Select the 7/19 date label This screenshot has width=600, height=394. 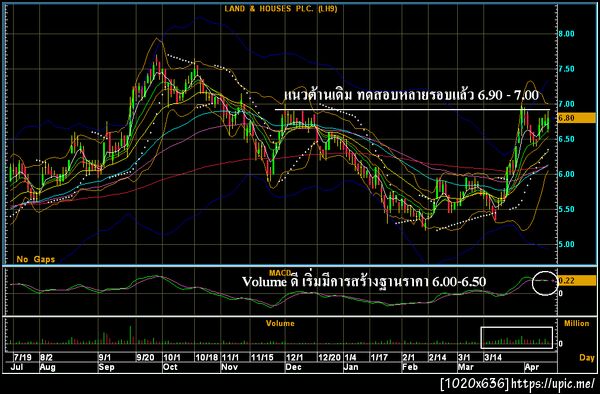point(23,358)
